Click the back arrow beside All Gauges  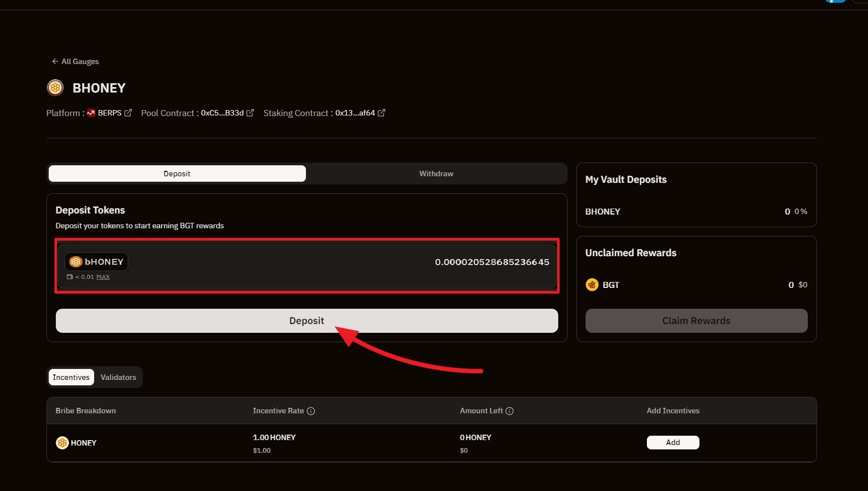pyautogui.click(x=55, y=61)
